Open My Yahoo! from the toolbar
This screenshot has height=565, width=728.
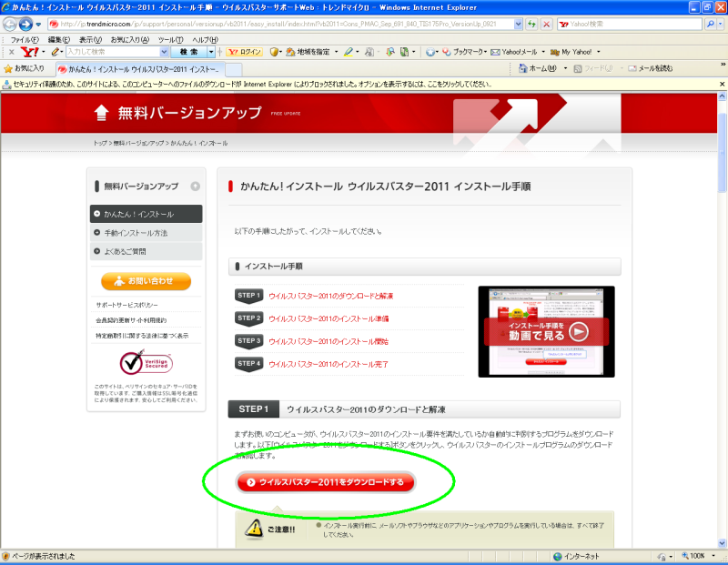click(571, 52)
